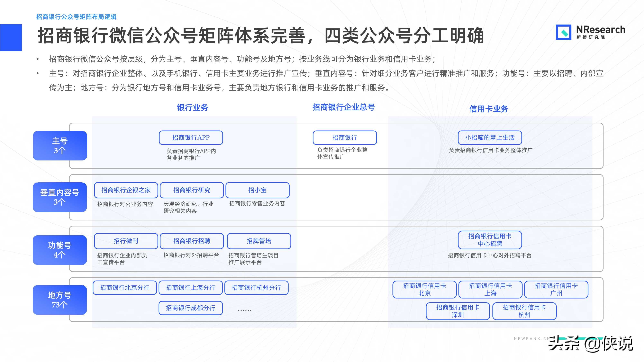
Task: Select the 招商银行招聘 function account box
Action: tap(191, 241)
